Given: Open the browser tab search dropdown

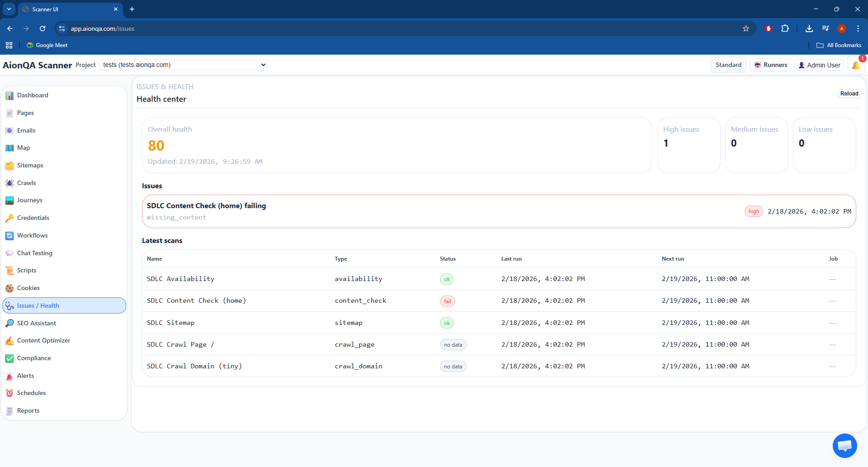Looking at the screenshot, I should pos(9,9).
